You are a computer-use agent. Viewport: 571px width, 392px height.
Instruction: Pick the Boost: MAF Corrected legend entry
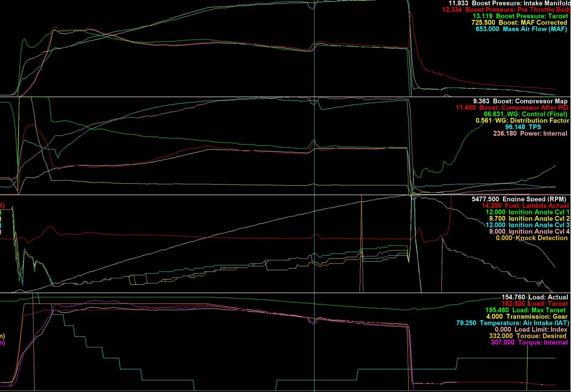(x=519, y=23)
